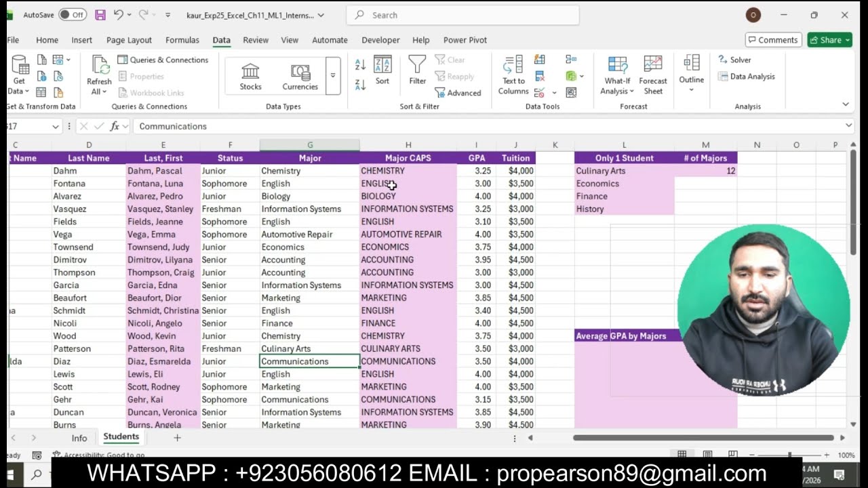Open Advanced filter options
Screen dimensions: 868x488
pyautogui.click(x=458, y=93)
